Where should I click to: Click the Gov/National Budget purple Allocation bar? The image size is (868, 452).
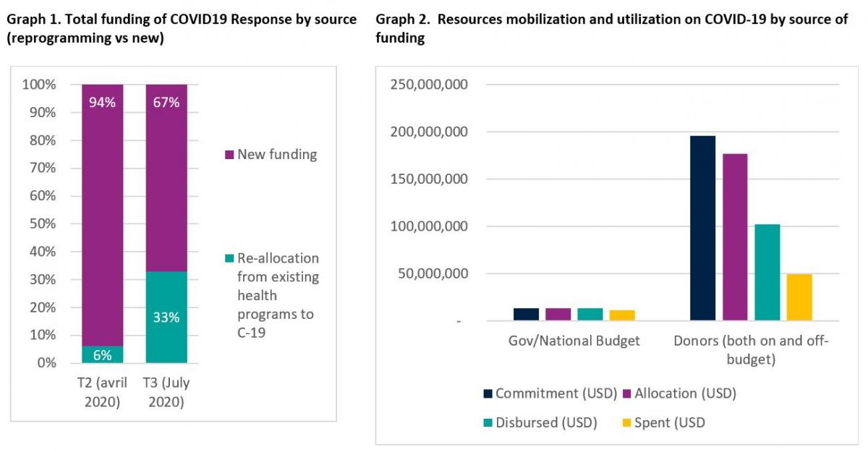tap(558, 315)
